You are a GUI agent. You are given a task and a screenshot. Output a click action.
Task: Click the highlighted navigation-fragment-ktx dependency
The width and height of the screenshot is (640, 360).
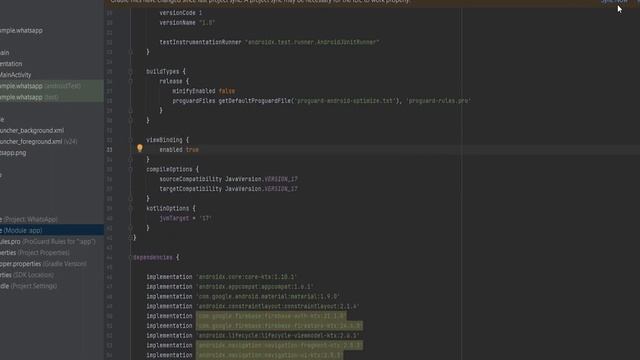click(280, 345)
